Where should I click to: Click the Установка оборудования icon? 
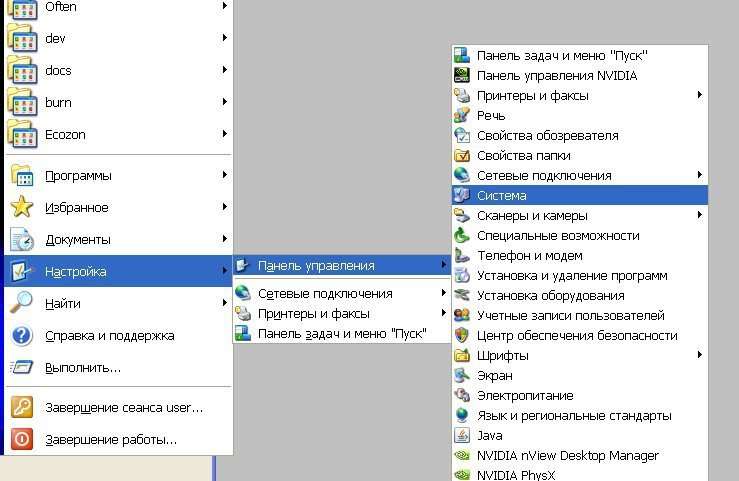pyautogui.click(x=462, y=295)
